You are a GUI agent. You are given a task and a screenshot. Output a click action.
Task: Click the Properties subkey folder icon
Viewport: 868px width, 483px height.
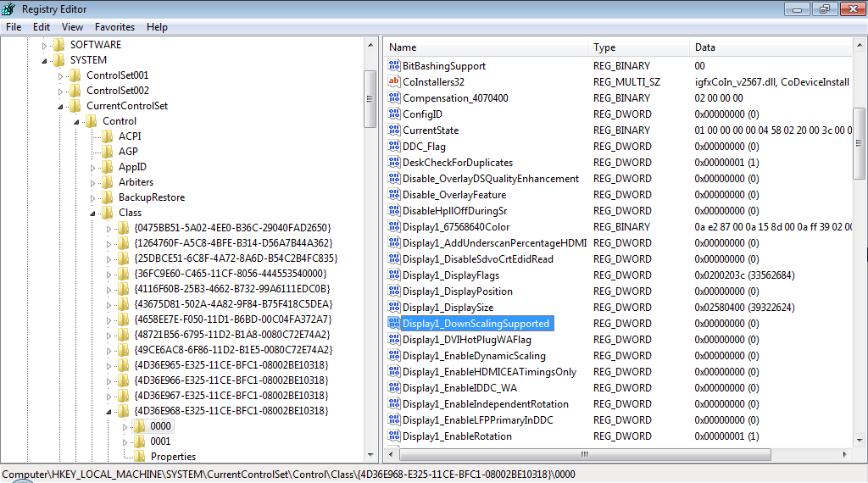[140, 457]
